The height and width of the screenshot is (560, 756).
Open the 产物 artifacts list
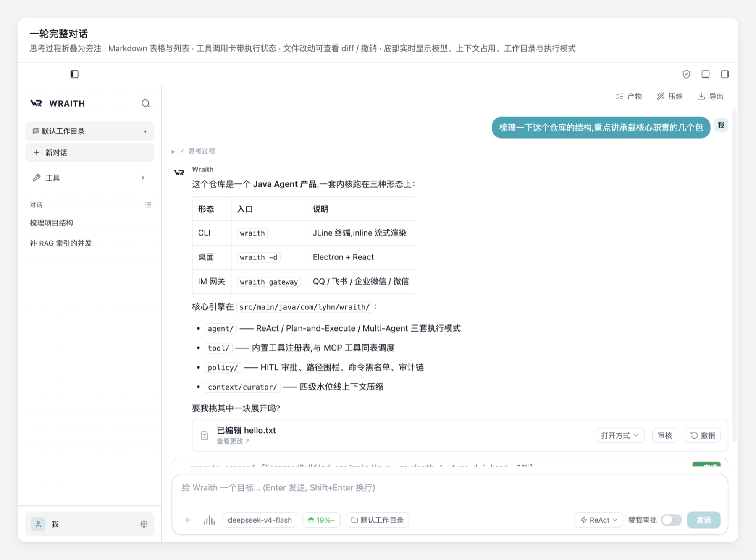coord(629,97)
